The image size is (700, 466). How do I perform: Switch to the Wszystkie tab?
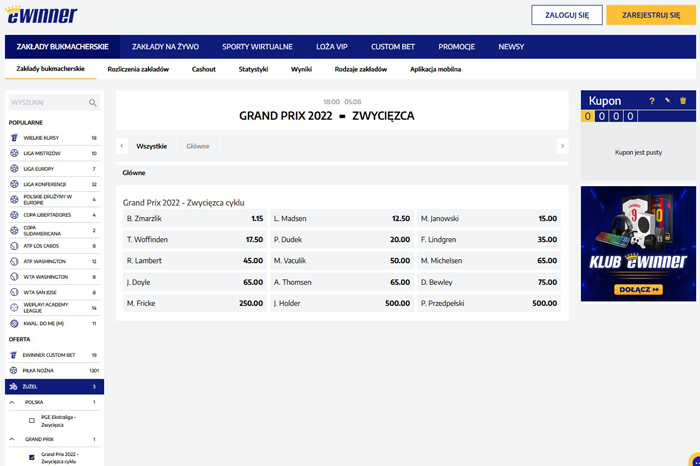(151, 146)
